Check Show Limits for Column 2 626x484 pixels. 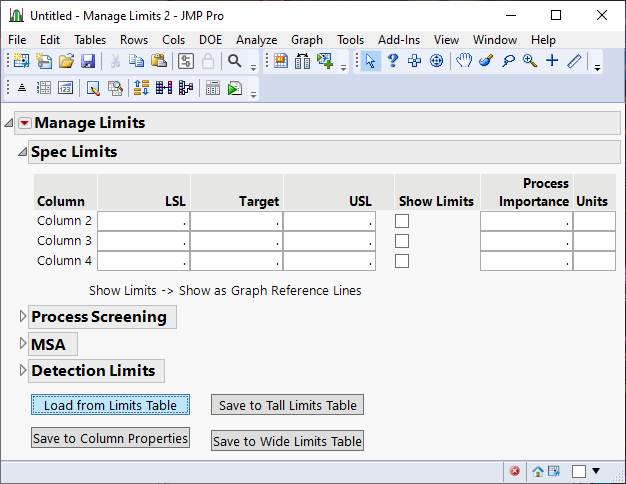tap(402, 221)
